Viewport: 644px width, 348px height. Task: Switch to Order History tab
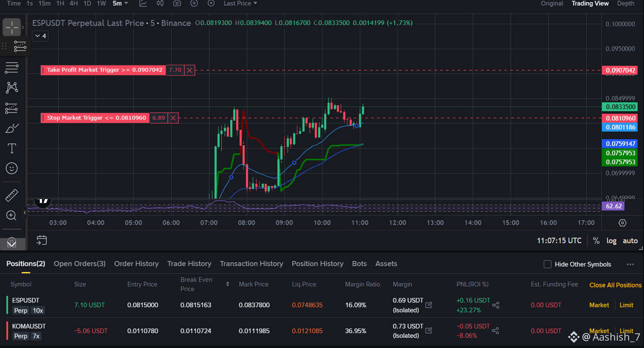pyautogui.click(x=136, y=264)
